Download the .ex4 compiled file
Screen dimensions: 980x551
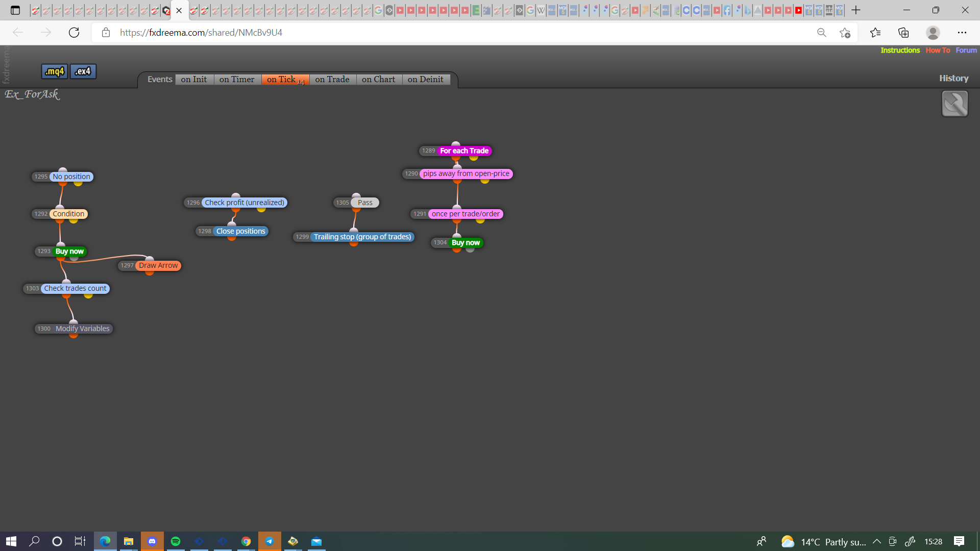(83, 71)
